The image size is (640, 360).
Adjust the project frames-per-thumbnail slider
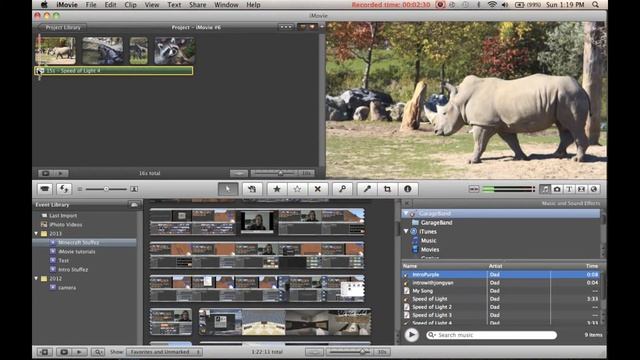pyautogui.click(x=280, y=173)
